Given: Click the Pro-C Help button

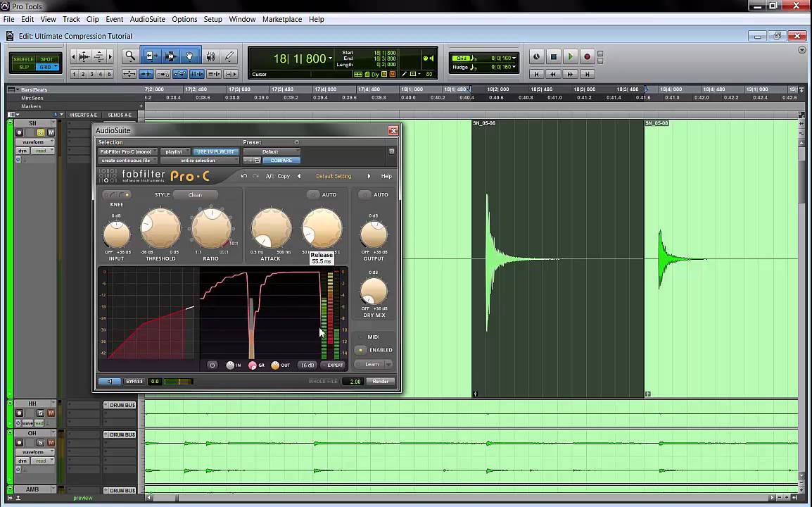Looking at the screenshot, I should (x=386, y=176).
